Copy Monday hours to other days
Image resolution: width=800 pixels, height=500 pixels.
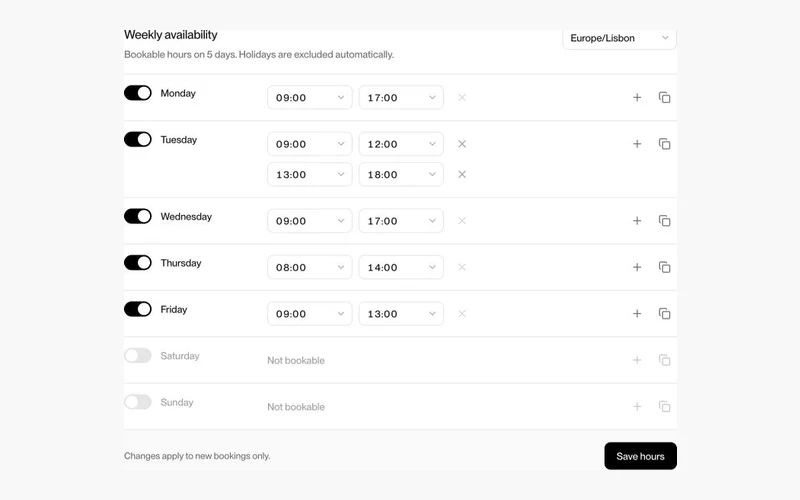point(664,97)
